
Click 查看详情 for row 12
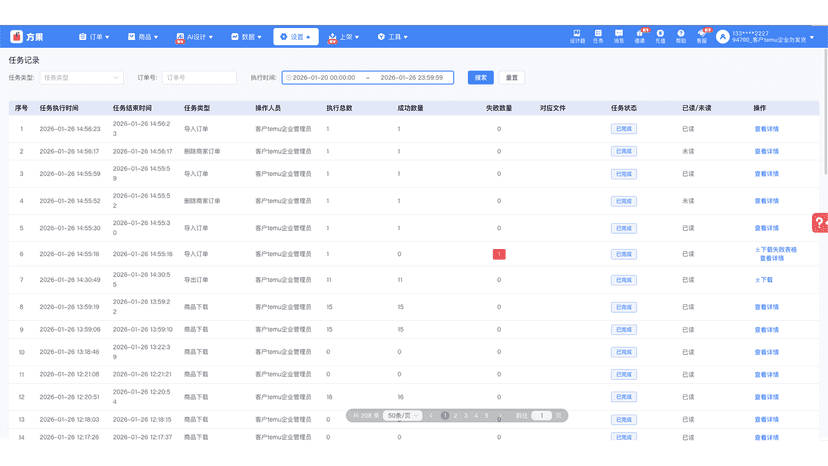(x=766, y=397)
